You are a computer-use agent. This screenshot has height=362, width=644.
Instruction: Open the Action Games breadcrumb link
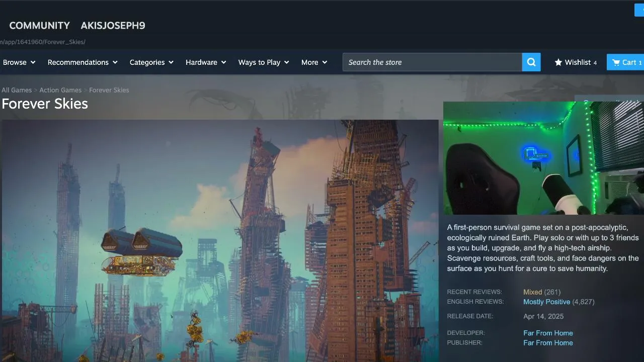click(60, 90)
